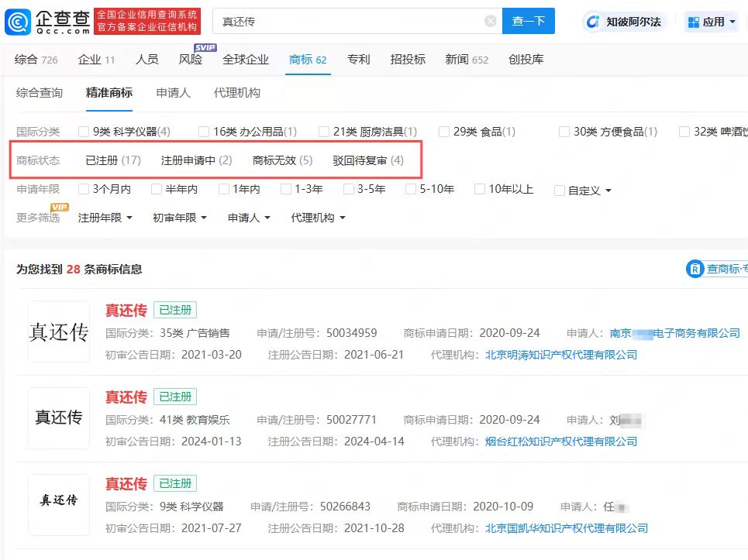This screenshot has height=560, width=748.
Task: Filter by 驳回待复审 (4) status
Action: pos(368,160)
